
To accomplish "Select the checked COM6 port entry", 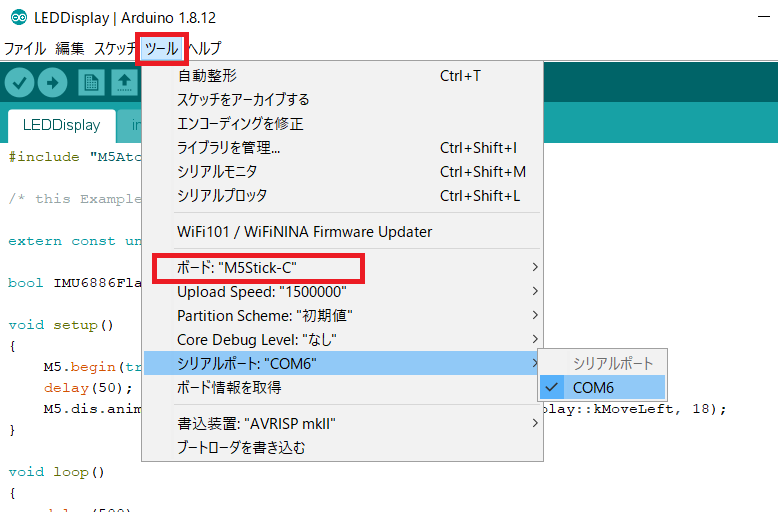I will click(602, 387).
